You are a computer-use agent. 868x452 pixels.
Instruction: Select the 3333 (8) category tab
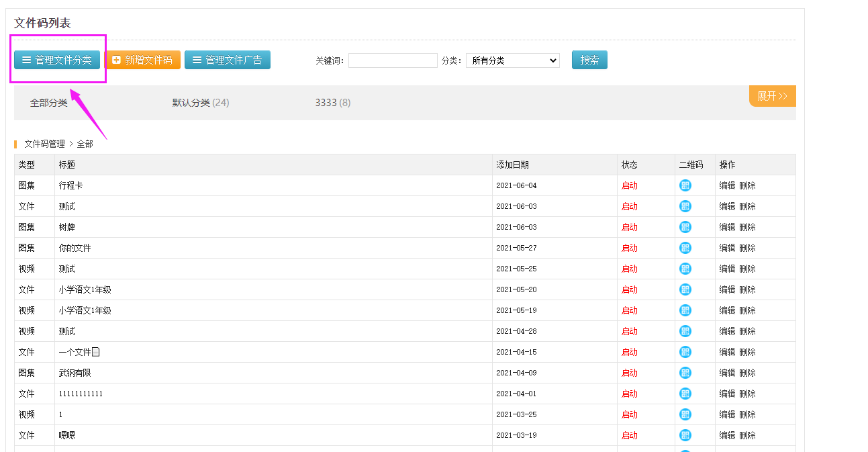[332, 103]
